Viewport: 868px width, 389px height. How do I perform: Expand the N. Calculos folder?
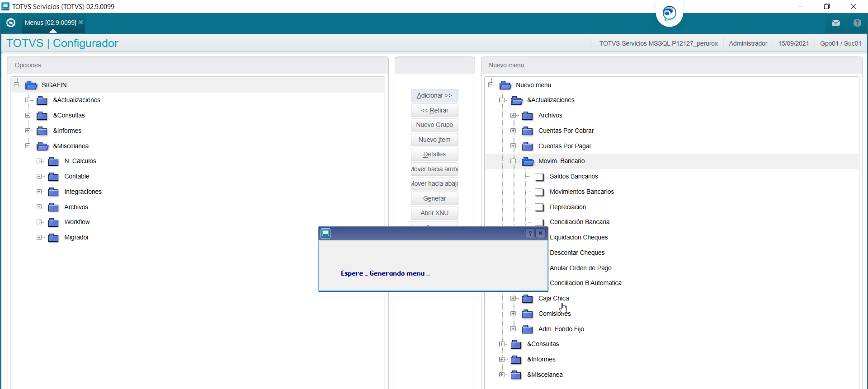(39, 161)
